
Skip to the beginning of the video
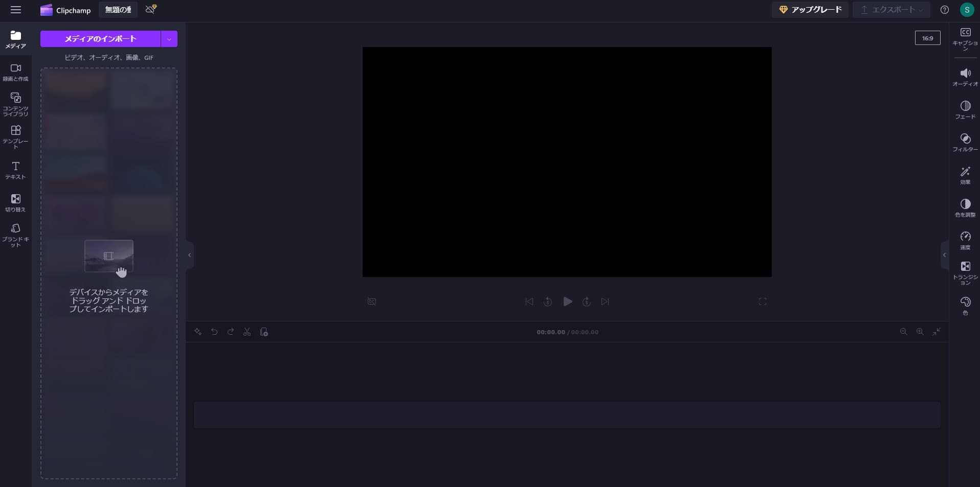point(529,302)
